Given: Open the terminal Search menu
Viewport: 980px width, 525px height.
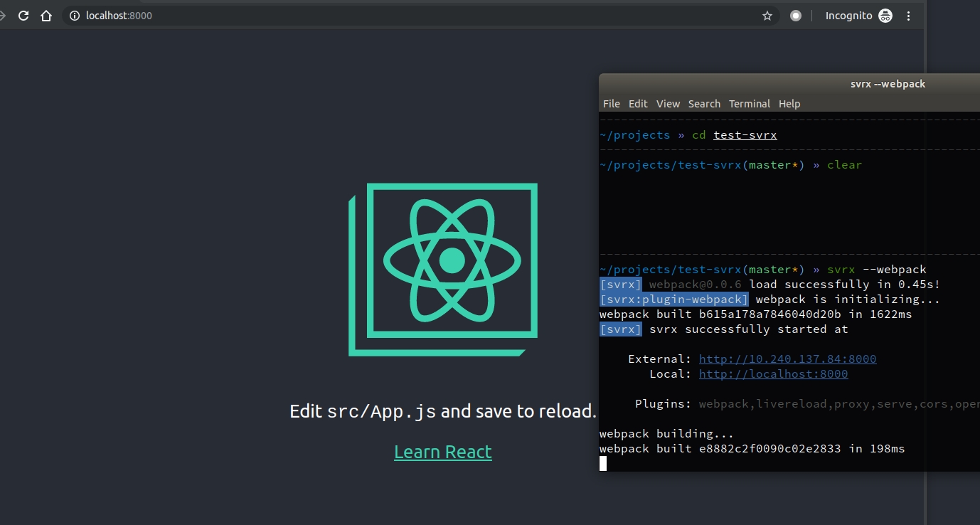Looking at the screenshot, I should tap(704, 104).
